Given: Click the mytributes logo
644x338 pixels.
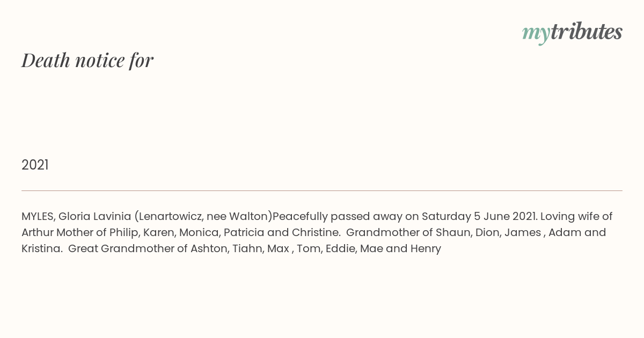Looking at the screenshot, I should (572, 33).
